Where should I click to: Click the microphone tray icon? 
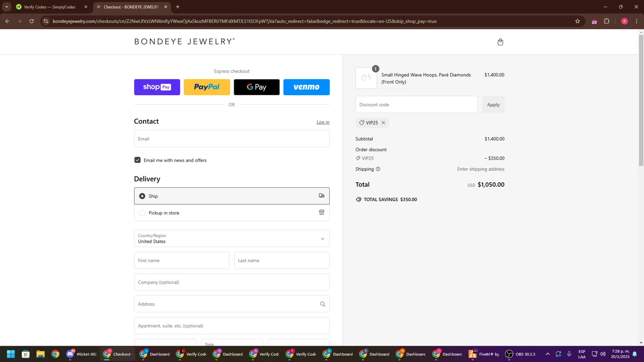[x=569, y=354]
